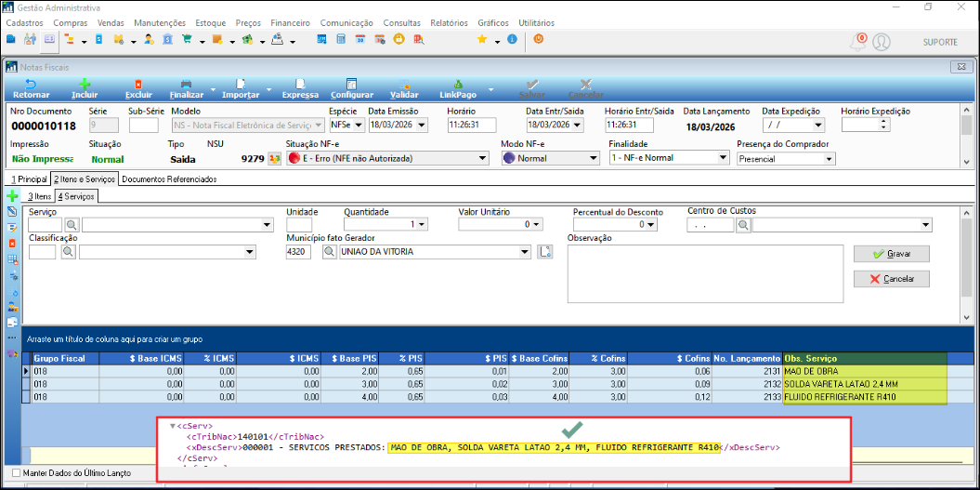Open the Configurar tool

point(351,84)
